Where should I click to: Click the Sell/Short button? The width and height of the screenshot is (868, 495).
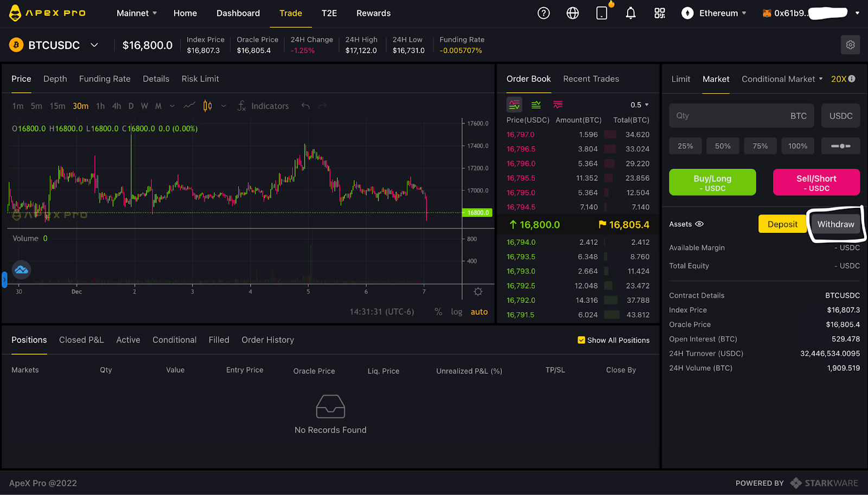point(816,182)
